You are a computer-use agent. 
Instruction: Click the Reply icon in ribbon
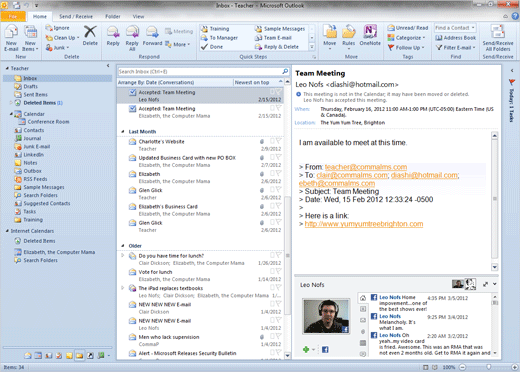pos(113,32)
